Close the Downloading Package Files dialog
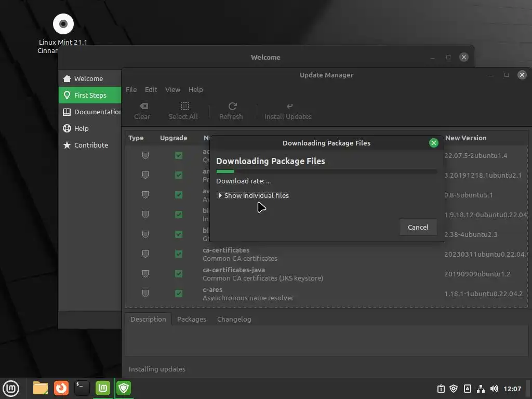The height and width of the screenshot is (399, 532). click(x=433, y=143)
